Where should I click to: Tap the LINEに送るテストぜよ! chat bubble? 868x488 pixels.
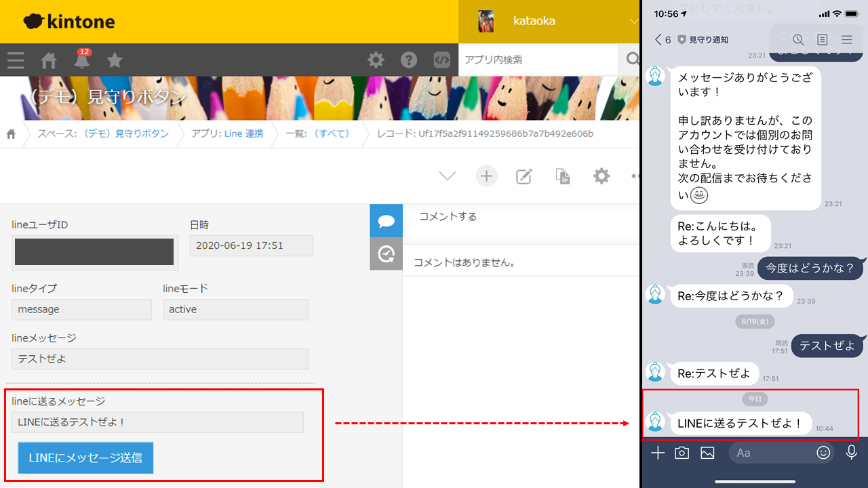[741, 424]
